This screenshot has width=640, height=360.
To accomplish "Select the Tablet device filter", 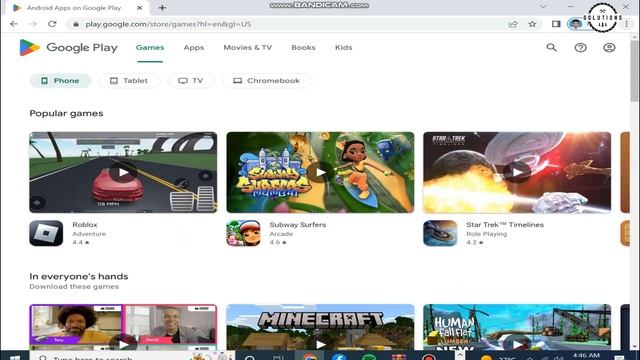I will [x=129, y=81].
